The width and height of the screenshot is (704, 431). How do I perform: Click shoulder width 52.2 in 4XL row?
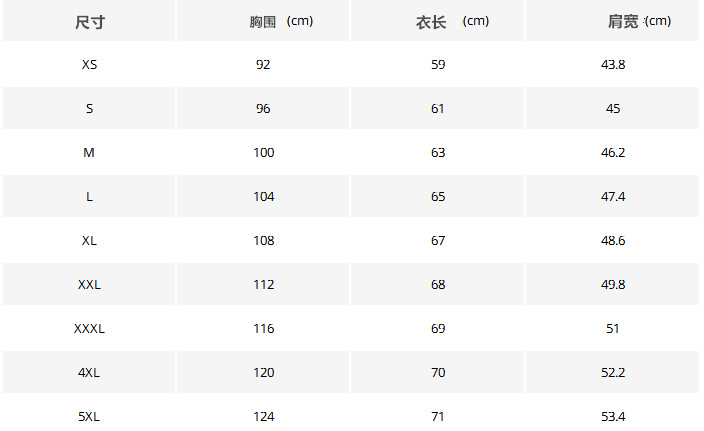click(x=613, y=372)
